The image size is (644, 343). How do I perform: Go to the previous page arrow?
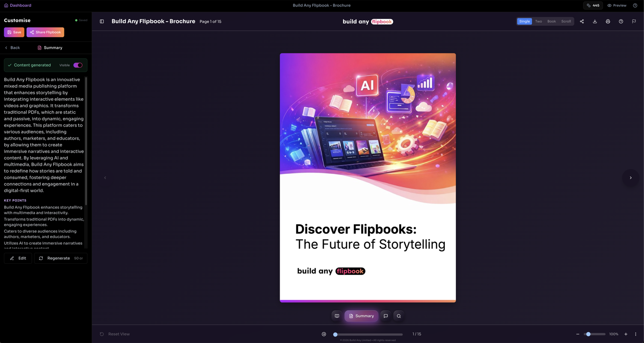105,178
